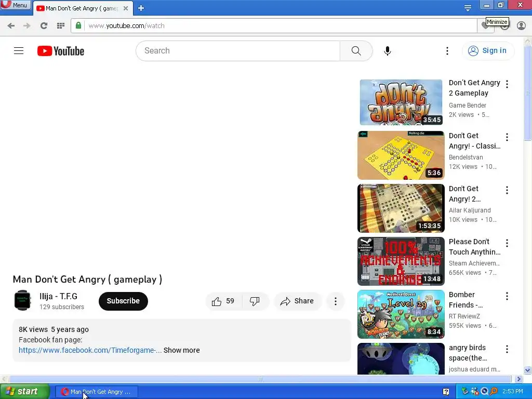Viewport: 532px width, 399px height.
Task: Start voice search with microphone icon
Action: click(x=387, y=51)
